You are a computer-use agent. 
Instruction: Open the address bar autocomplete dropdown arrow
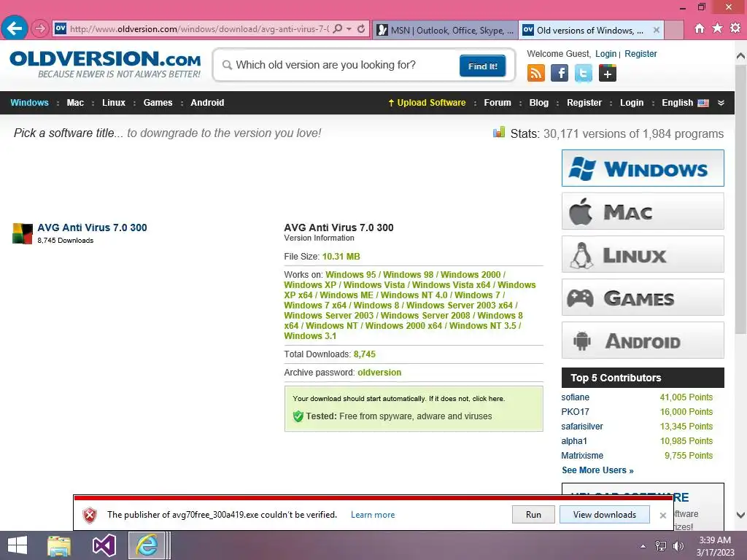point(349,29)
